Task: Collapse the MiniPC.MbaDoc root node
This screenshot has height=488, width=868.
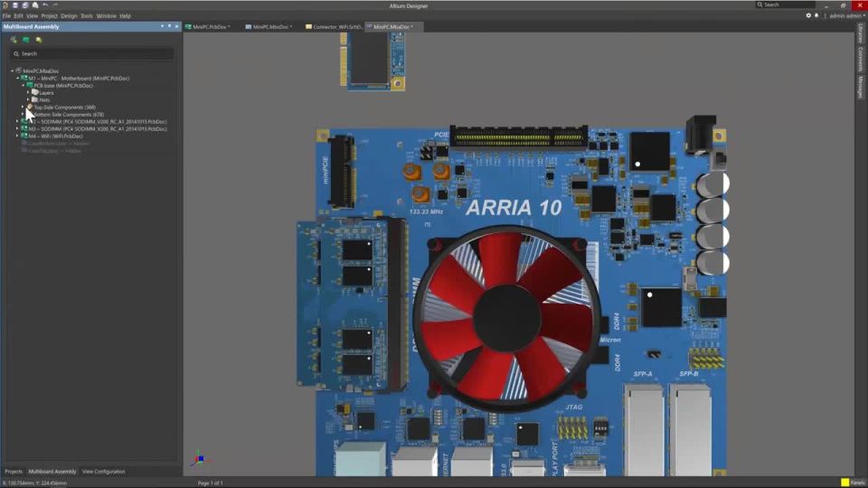Action: pos(12,70)
